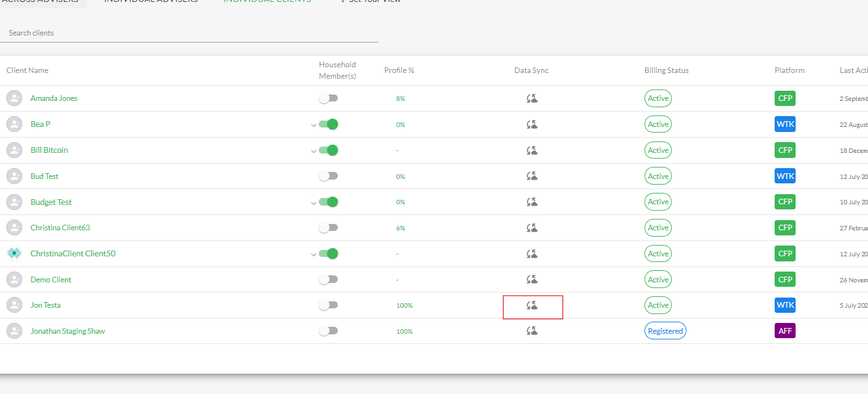
Task: Expand household members chevron for Bea P
Action: pyautogui.click(x=313, y=125)
